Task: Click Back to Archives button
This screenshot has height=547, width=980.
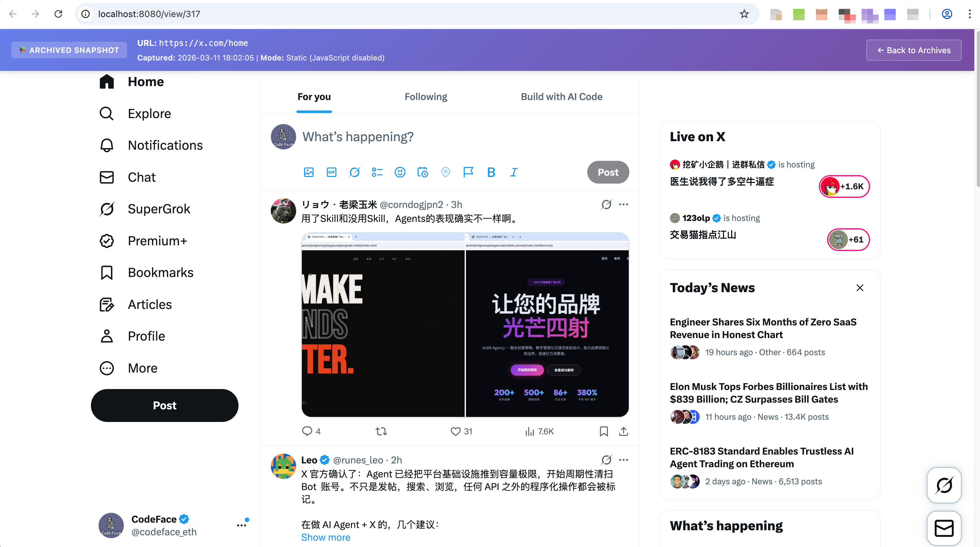Action: [x=913, y=50]
